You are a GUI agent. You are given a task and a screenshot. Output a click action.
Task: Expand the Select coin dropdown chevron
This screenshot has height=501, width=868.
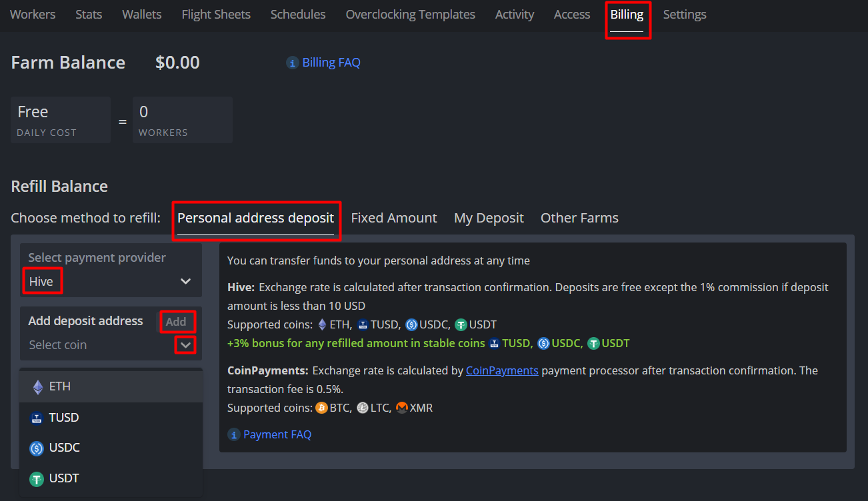185,345
